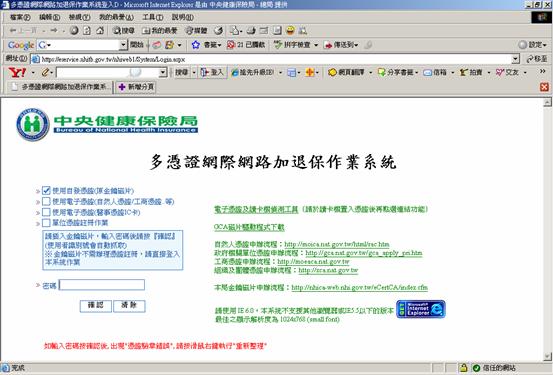The height and width of the screenshot is (375, 553).
Task: Click the Stop loading toolbar icon
Action: [74, 31]
